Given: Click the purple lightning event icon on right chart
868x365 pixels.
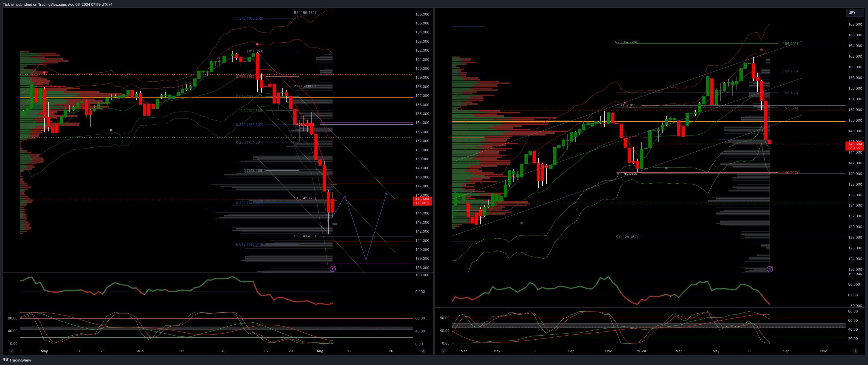Looking at the screenshot, I should point(770,269).
